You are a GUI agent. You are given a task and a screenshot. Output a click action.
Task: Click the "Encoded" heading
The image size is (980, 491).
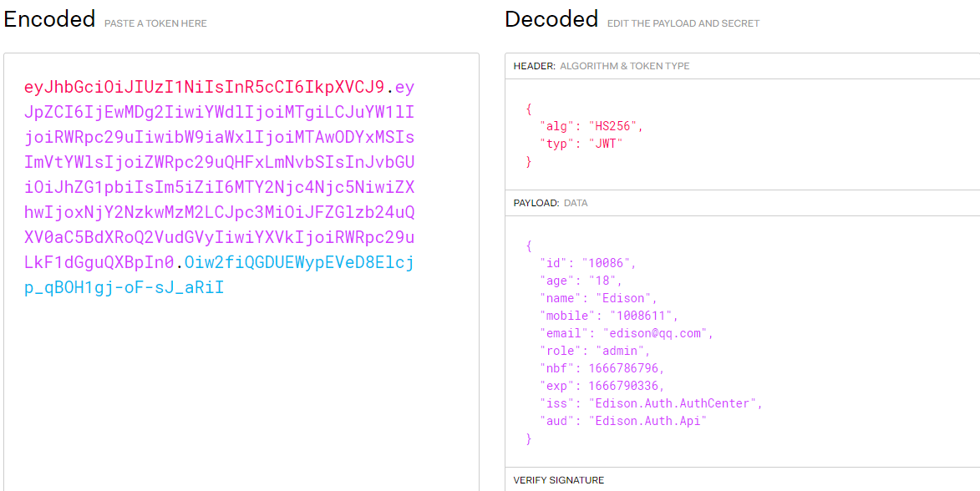tap(49, 19)
